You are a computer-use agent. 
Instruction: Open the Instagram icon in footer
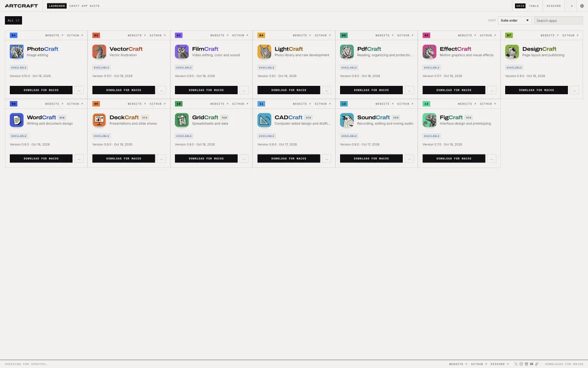(x=521, y=364)
